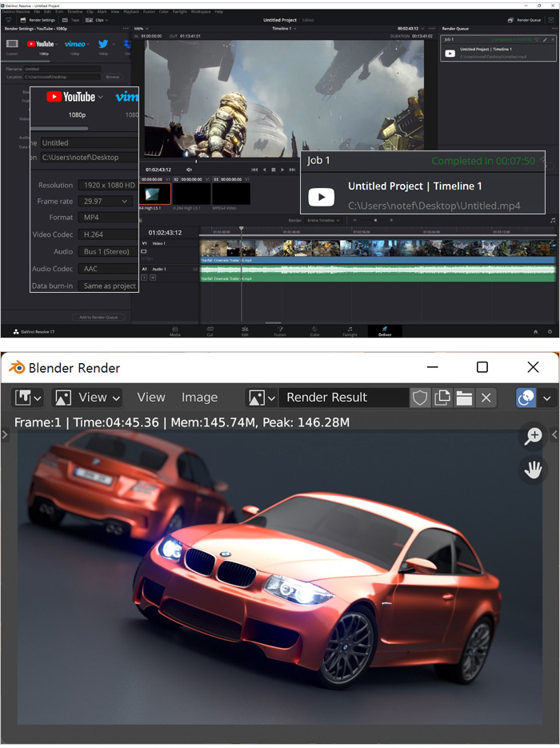Unlink the Render Result with the X icon
The height and width of the screenshot is (748, 560).
coord(486,398)
